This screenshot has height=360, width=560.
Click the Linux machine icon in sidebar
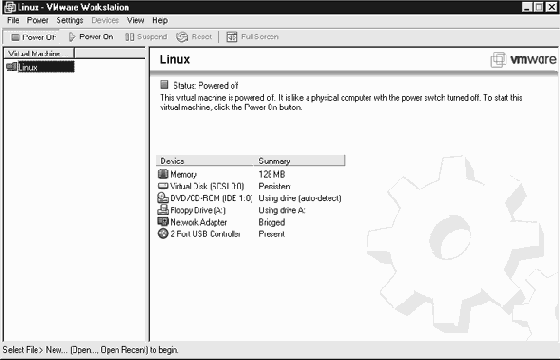coord(11,66)
